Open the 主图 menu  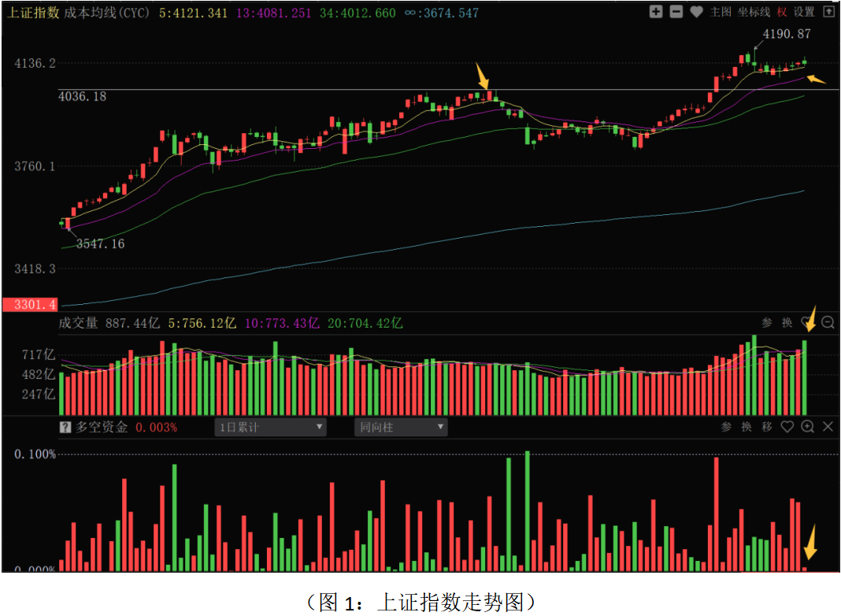[x=721, y=12]
